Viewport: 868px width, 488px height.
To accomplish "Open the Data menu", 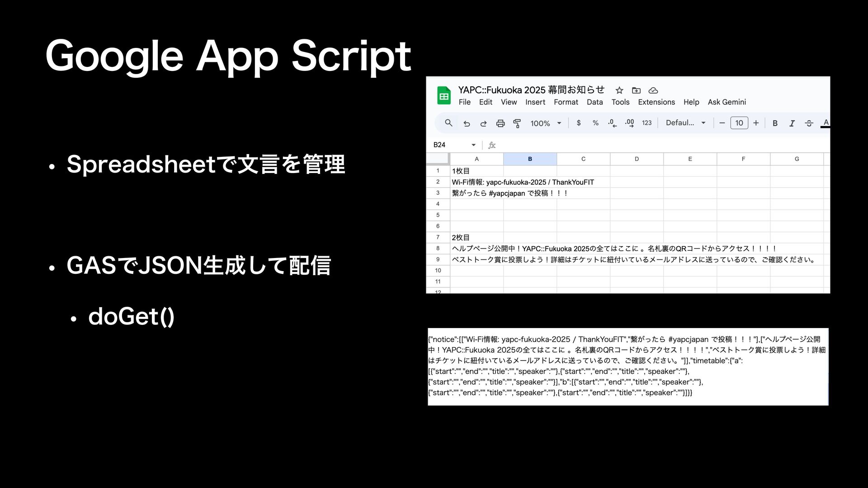I will tap(594, 102).
